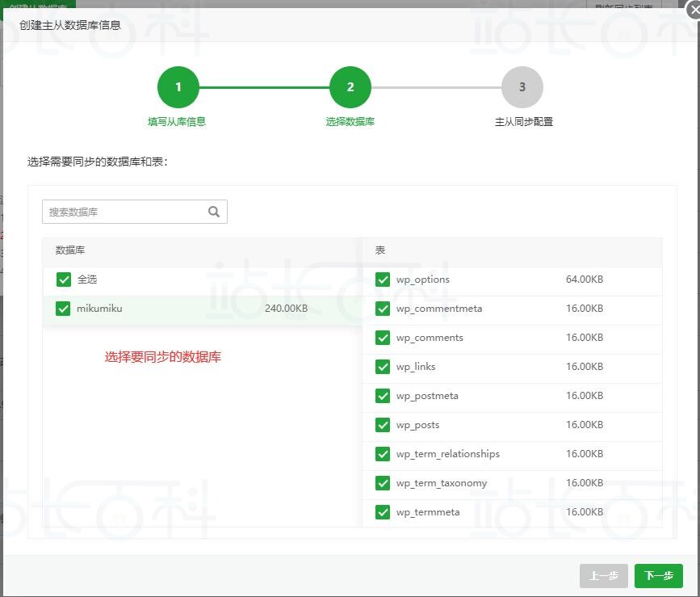700x597 pixels.
Task: Select the highlighted mikumiku database row
Action: point(161,309)
